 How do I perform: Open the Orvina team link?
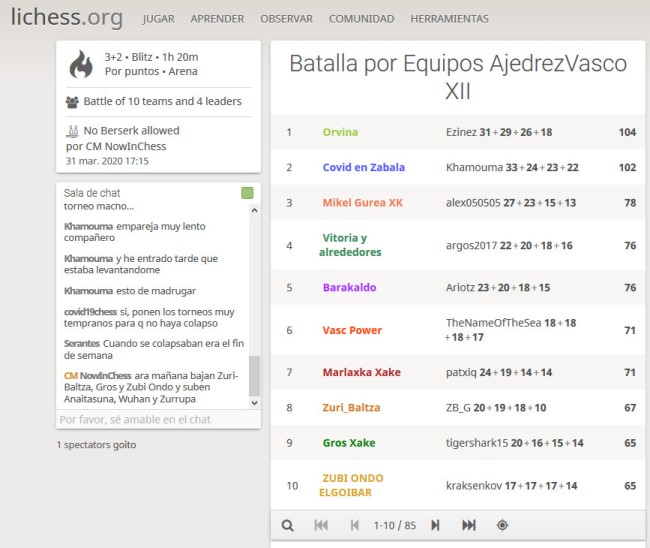point(340,132)
